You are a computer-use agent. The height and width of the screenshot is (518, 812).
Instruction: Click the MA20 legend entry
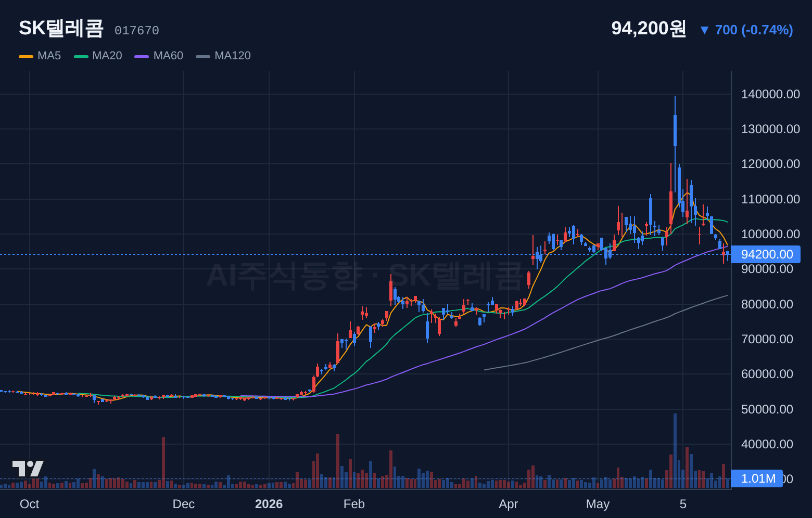point(98,56)
